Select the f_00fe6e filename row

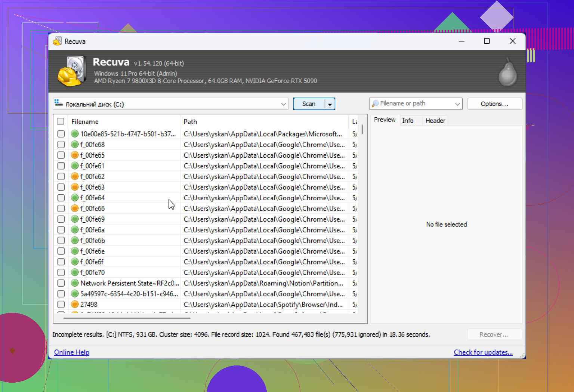pyautogui.click(x=93, y=251)
